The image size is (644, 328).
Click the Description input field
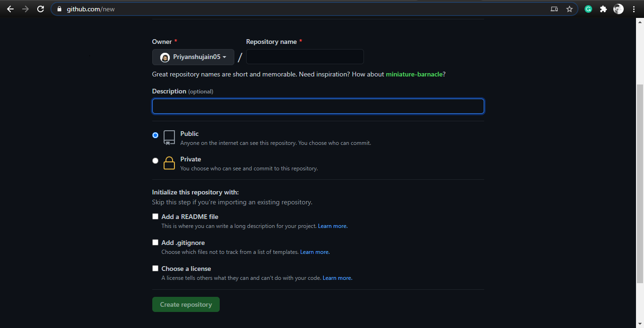pos(318,106)
